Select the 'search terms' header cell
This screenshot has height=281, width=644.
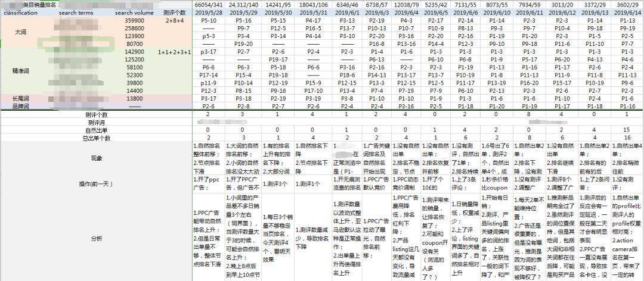pos(76,13)
